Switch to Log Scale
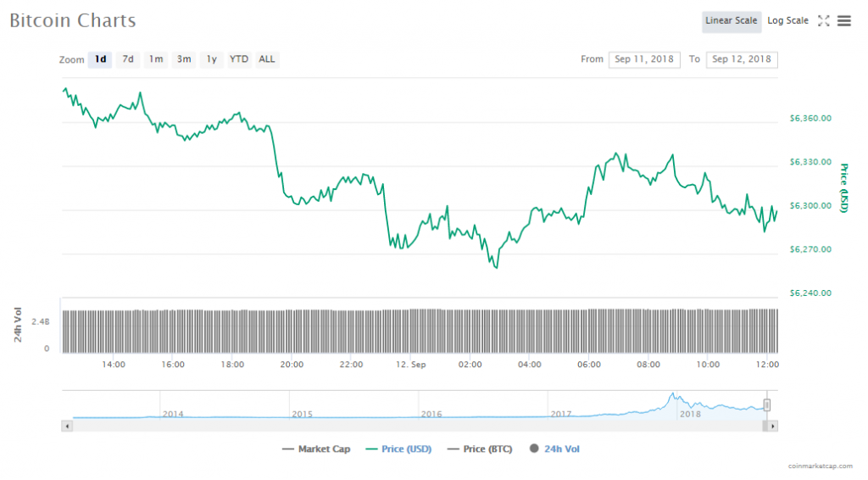The height and width of the screenshot is (480, 868). [787, 21]
